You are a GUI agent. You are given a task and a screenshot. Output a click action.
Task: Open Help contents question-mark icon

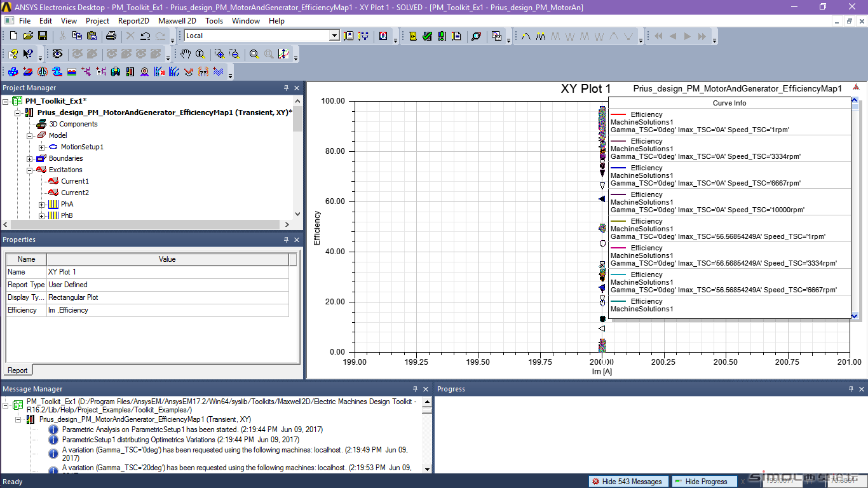click(x=13, y=54)
